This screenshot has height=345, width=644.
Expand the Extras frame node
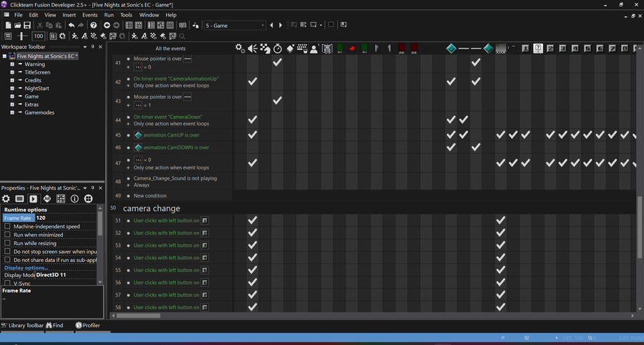[x=12, y=105]
